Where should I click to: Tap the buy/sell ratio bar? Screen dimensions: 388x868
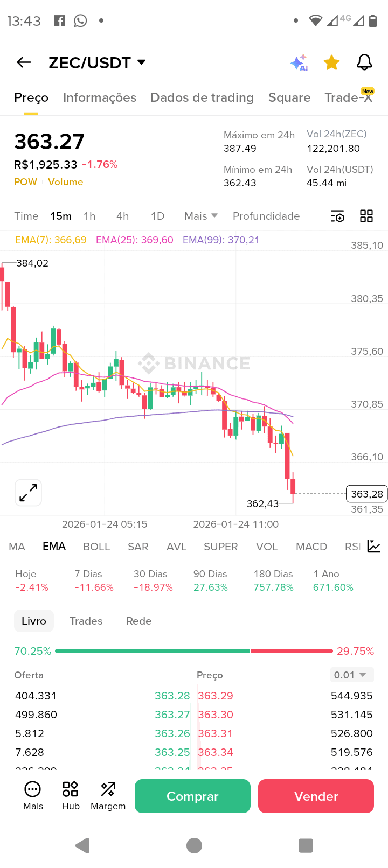194,651
